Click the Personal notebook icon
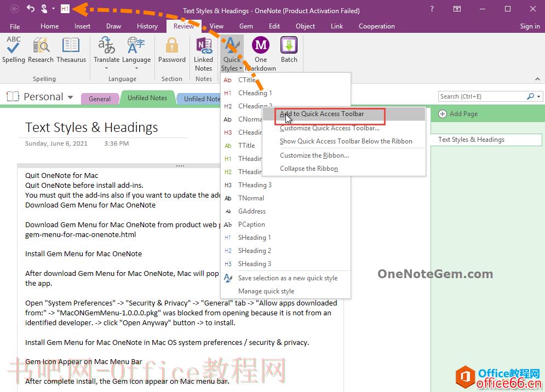Image resolution: width=545 pixels, height=392 pixels. point(13,96)
